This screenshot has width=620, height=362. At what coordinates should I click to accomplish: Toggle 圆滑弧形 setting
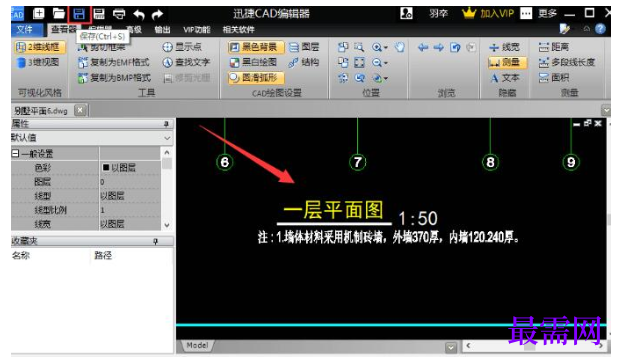click(x=255, y=77)
